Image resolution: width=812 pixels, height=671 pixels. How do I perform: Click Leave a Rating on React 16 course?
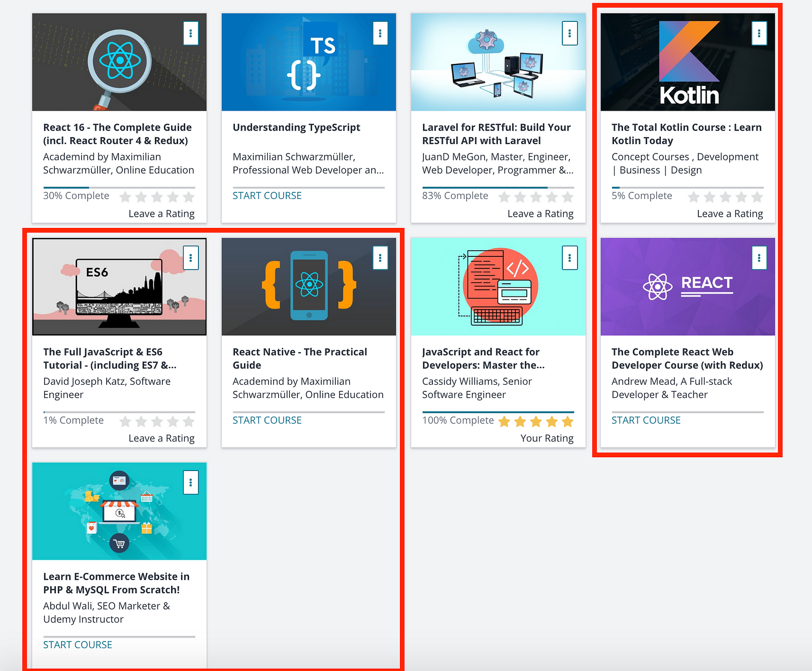[x=161, y=214]
